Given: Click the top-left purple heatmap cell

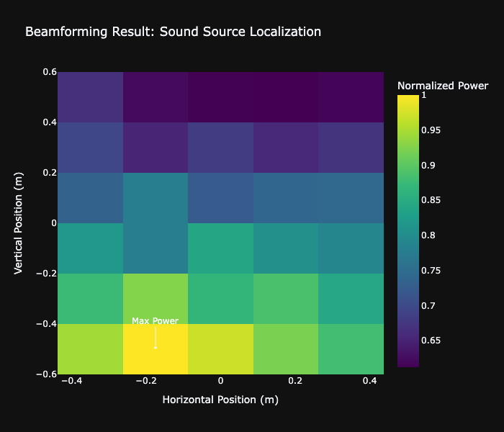Looking at the screenshot, I should [90, 97].
